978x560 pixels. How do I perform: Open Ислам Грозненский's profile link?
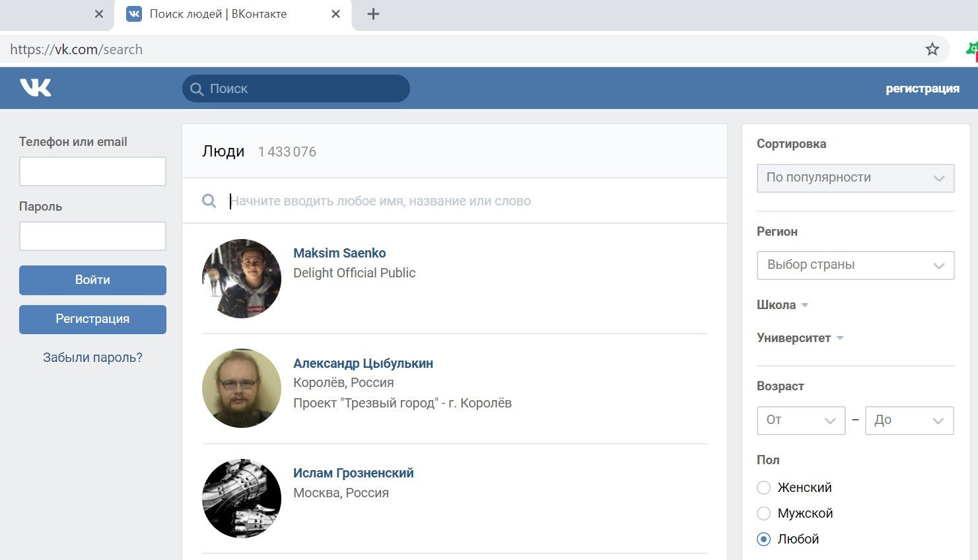tap(353, 473)
